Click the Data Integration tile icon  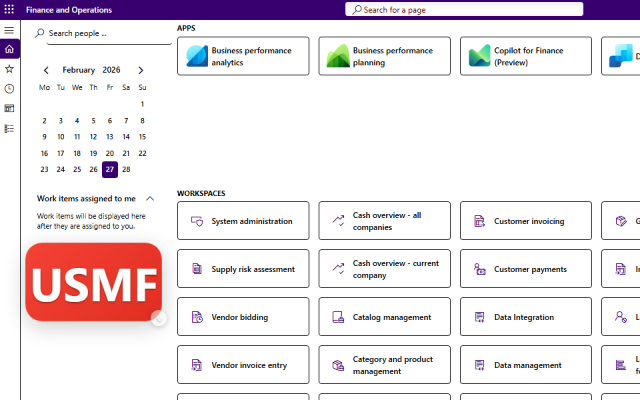click(479, 317)
